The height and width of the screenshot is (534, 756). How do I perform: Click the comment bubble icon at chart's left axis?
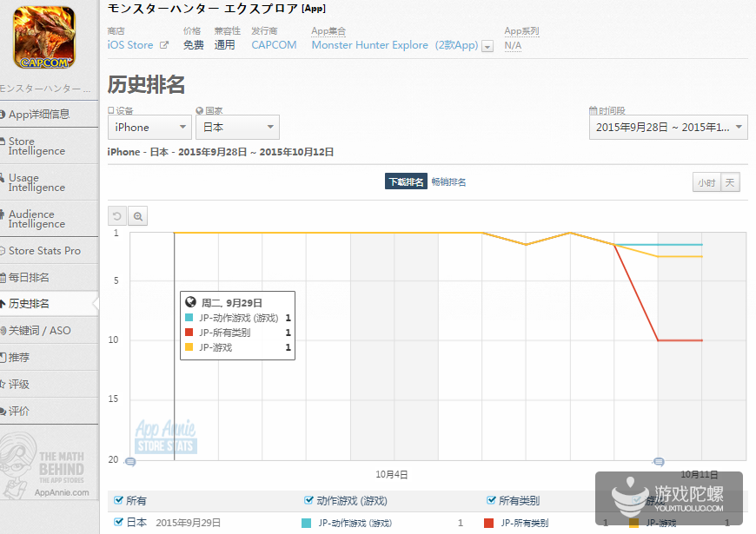pyautogui.click(x=130, y=462)
